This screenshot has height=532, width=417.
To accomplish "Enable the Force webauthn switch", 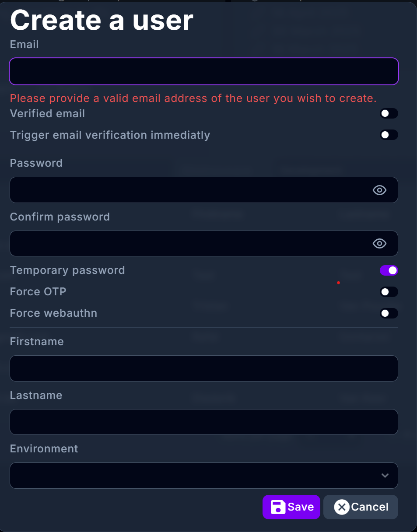I will 389,313.
